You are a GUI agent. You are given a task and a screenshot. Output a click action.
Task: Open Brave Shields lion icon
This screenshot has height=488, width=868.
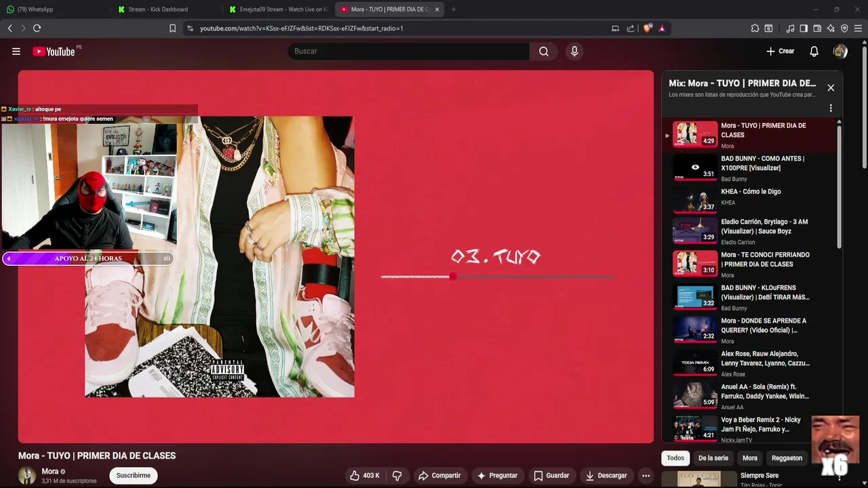click(647, 28)
